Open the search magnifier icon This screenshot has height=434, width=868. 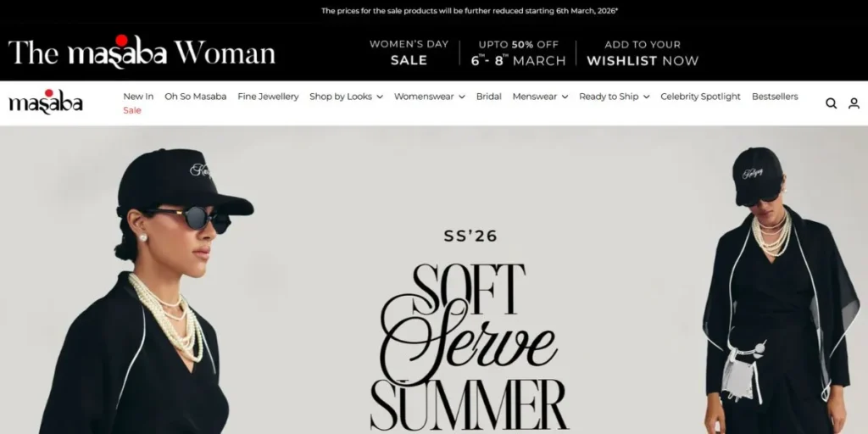pyautogui.click(x=831, y=103)
